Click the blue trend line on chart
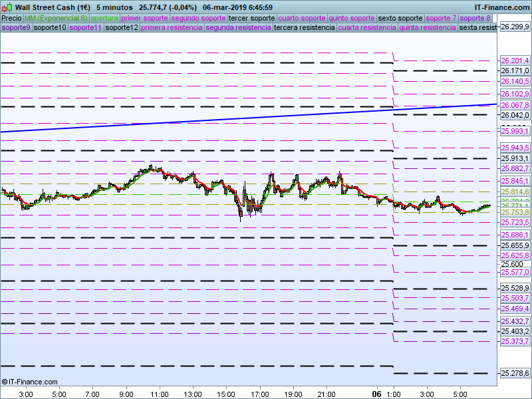 [x=199, y=119]
